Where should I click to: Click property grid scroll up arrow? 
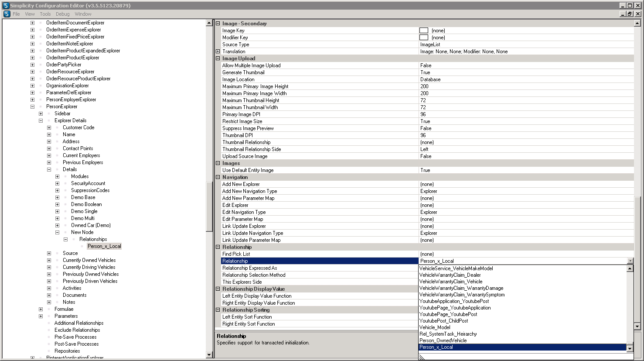(x=637, y=23)
